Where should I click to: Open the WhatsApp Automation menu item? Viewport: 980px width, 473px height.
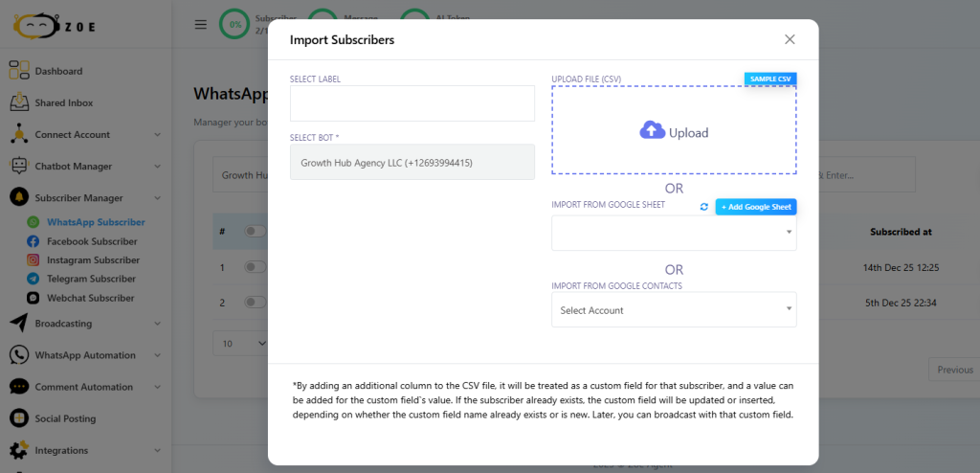click(86, 355)
